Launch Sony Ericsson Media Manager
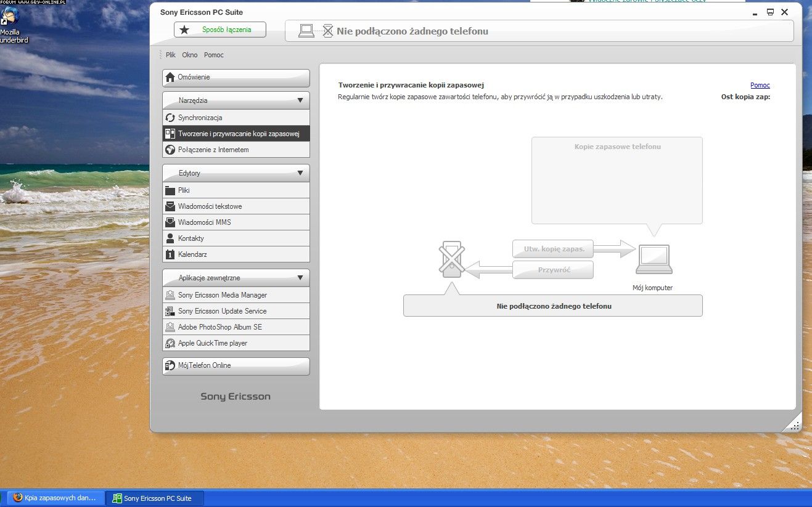The width and height of the screenshot is (812, 507). pos(236,295)
